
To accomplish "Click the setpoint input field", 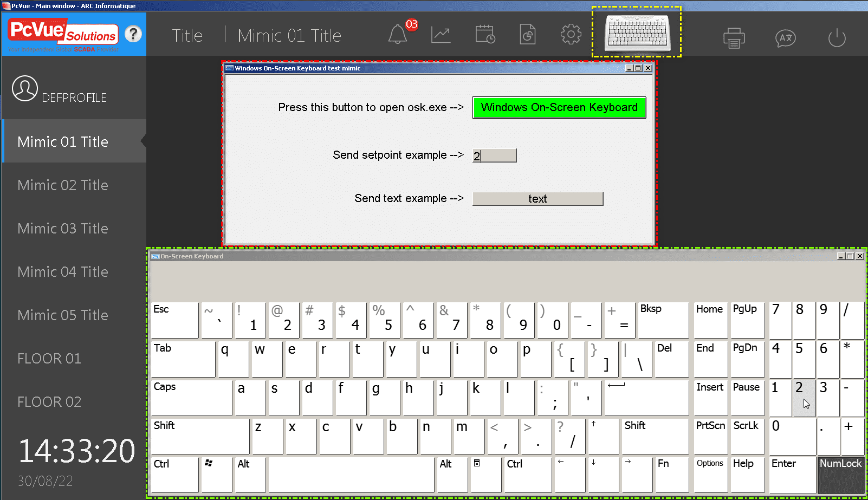I will (495, 156).
